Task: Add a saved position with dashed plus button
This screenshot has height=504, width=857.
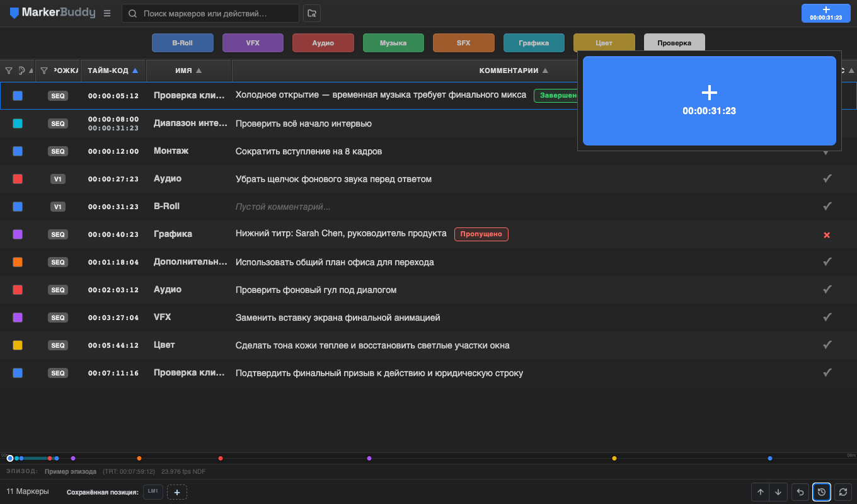Action: click(177, 492)
